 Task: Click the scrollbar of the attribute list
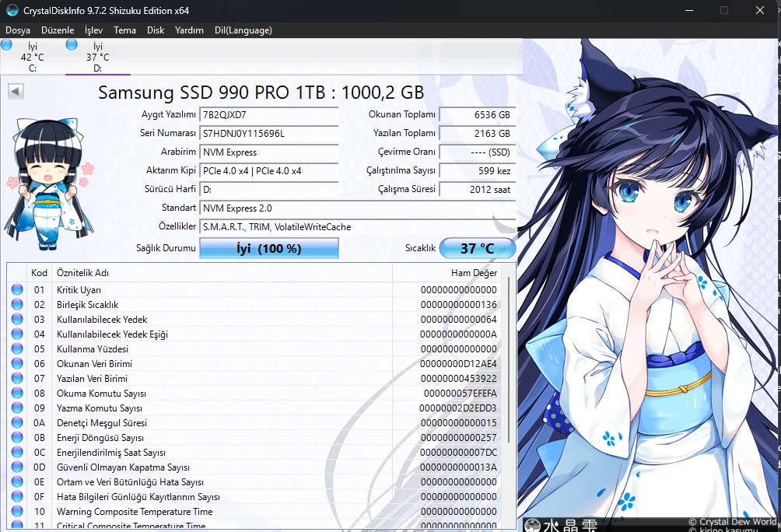[x=510, y=389]
